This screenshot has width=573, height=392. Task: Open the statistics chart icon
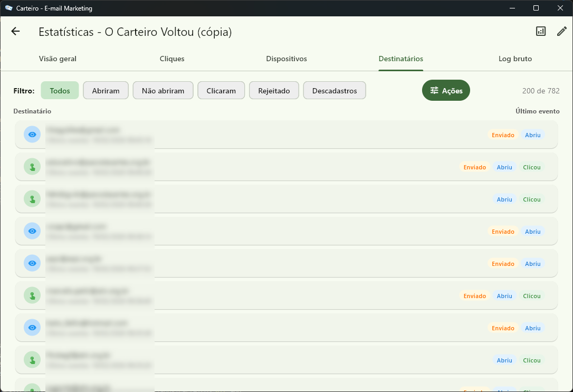tap(541, 32)
